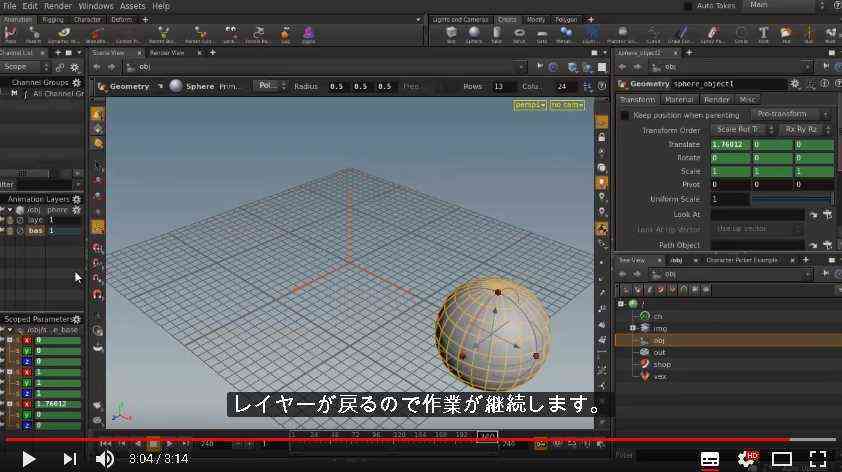Open the Rx Ry Rz rotate order dropdown
The width and height of the screenshot is (842, 472).
coord(807,129)
